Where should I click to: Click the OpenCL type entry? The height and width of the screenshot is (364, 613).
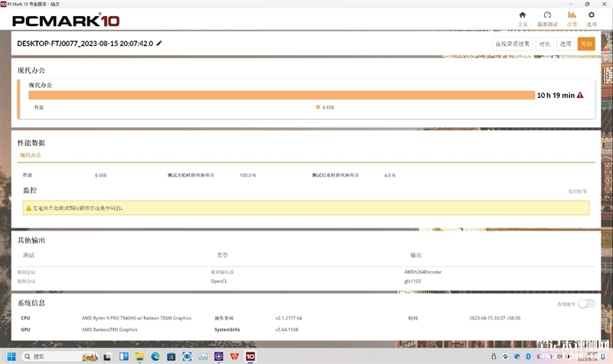pyautogui.click(x=218, y=281)
